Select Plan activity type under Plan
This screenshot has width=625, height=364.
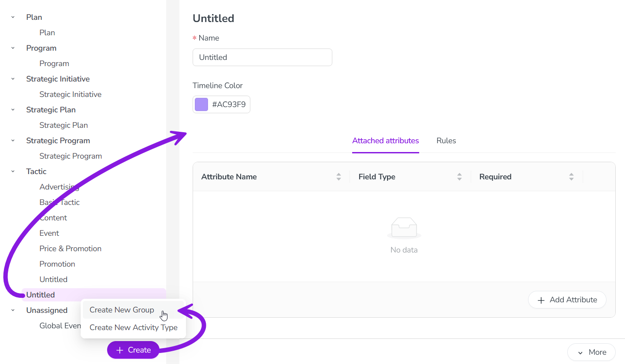pyautogui.click(x=47, y=33)
